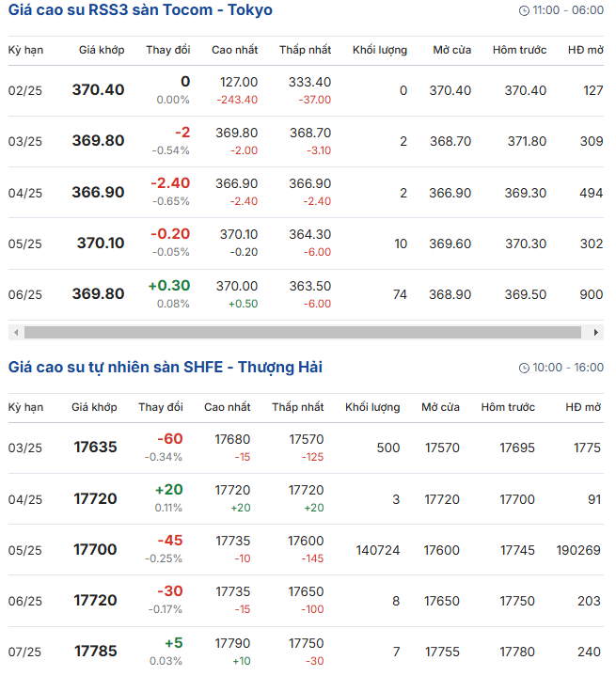
Task: Click "Thay đổi" column header in SHFE table
Action: pos(161,407)
